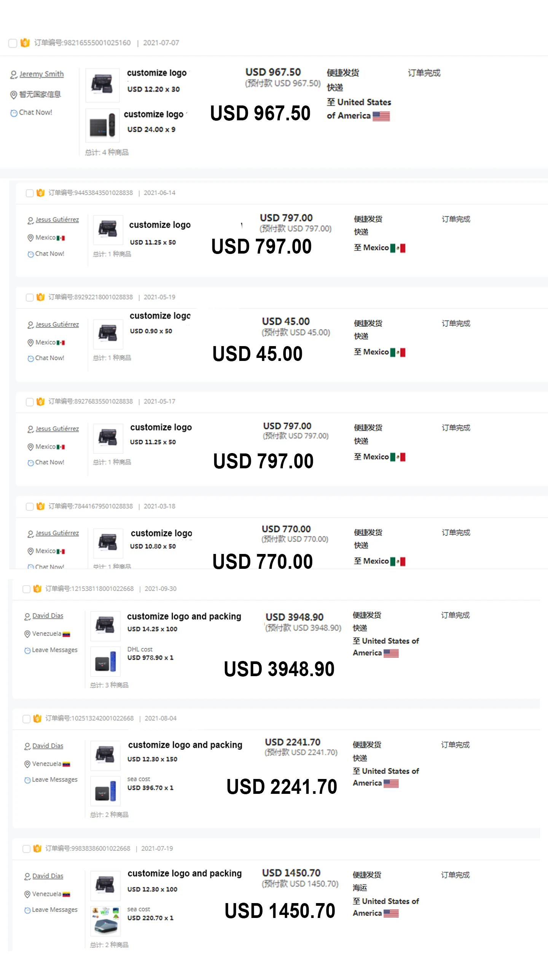This screenshot has height=980, width=548.
Task: Click the gold badge icon on 2021-08-04 order
Action: (x=37, y=718)
